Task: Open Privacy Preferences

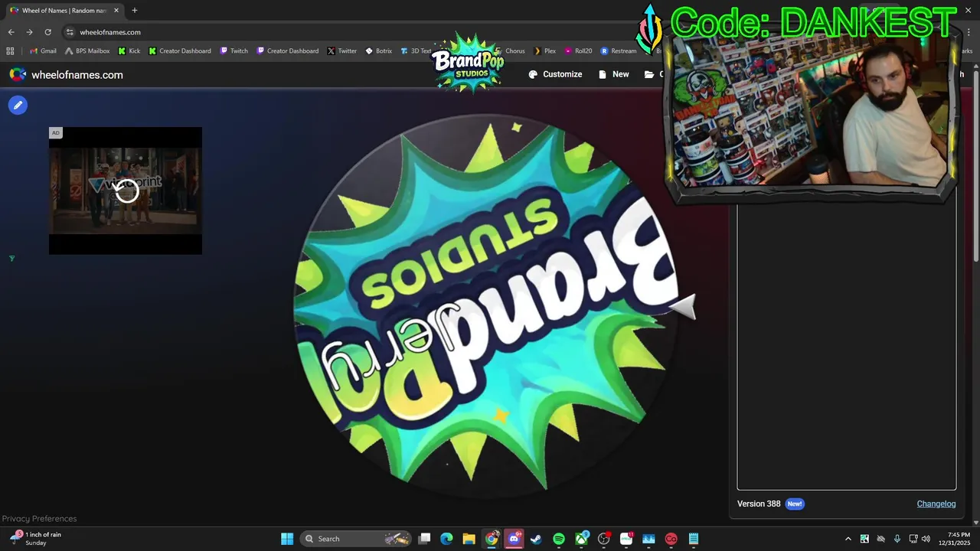Action: (x=39, y=518)
